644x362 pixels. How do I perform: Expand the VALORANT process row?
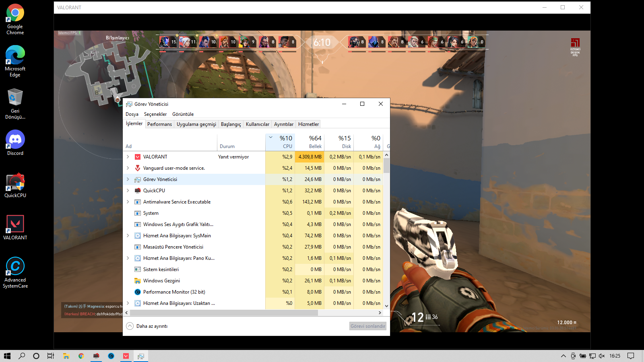point(128,157)
